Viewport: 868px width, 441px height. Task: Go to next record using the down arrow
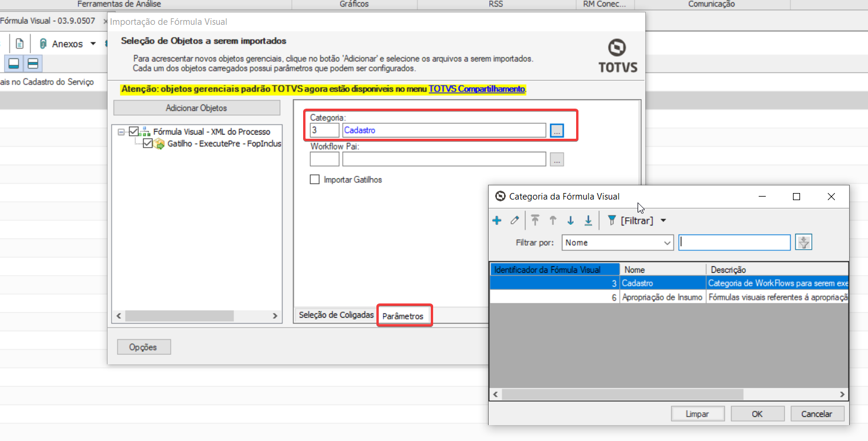point(571,220)
